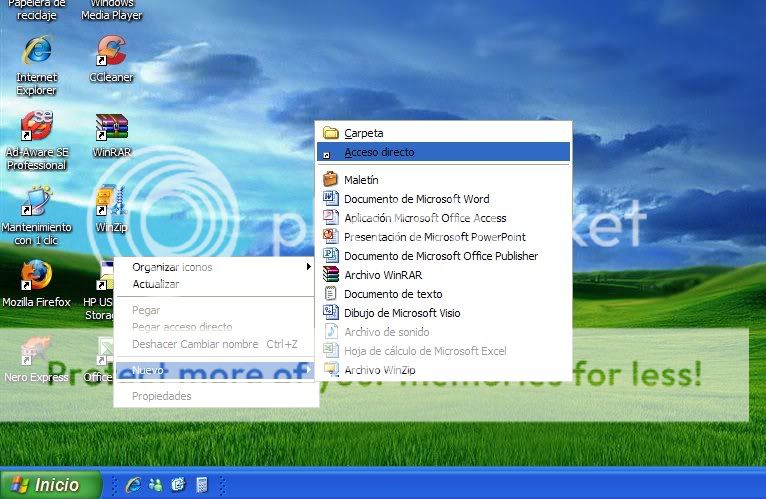Click the folder icon beside Carpeta

coord(331,132)
